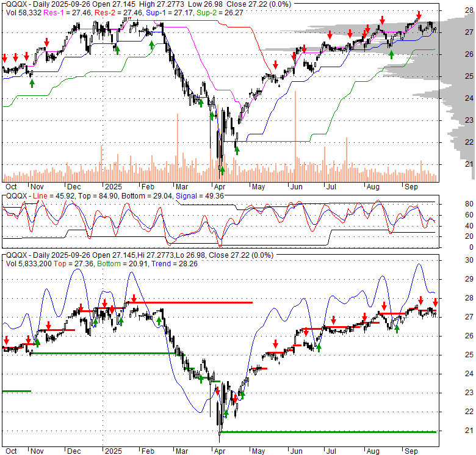Click the 22 price level on bottom chart axis
The image size is (476, 455).
469,412
